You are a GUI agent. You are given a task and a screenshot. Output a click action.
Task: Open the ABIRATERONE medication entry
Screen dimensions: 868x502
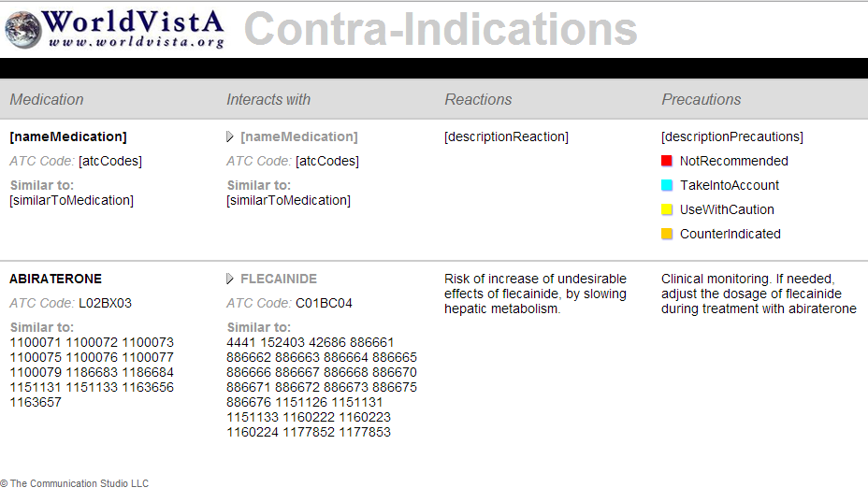click(55, 279)
